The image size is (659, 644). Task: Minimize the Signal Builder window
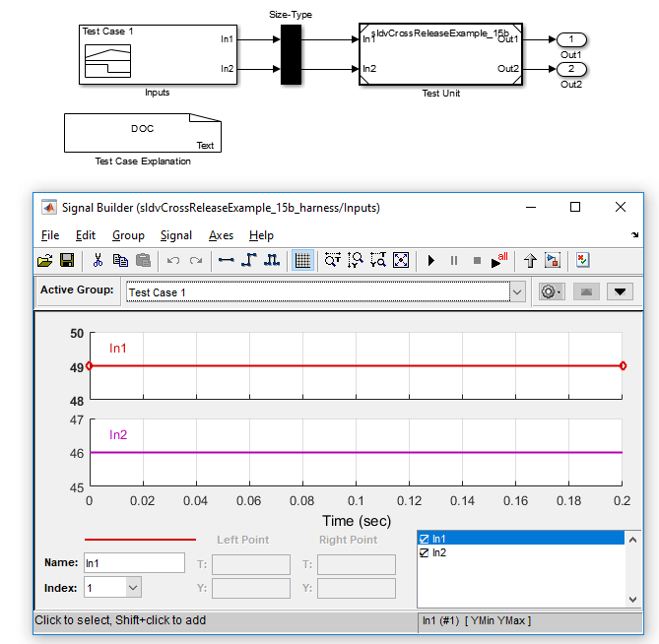(531, 207)
